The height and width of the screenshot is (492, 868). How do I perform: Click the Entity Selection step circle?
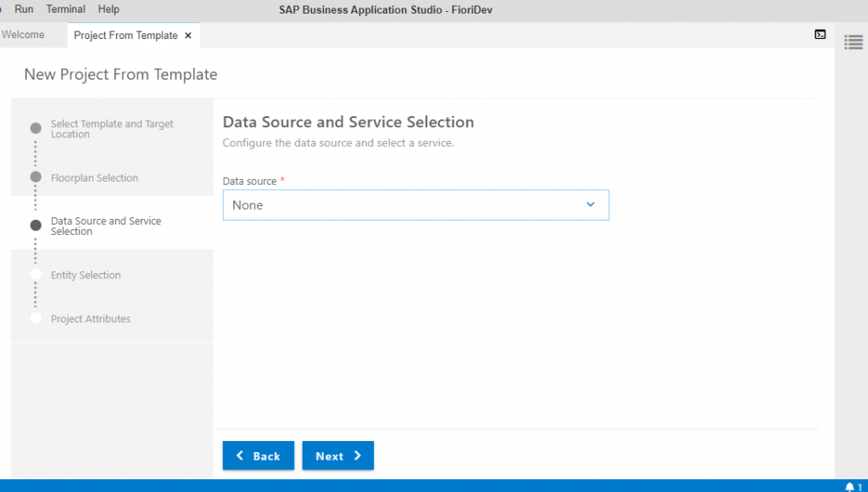[x=36, y=274]
